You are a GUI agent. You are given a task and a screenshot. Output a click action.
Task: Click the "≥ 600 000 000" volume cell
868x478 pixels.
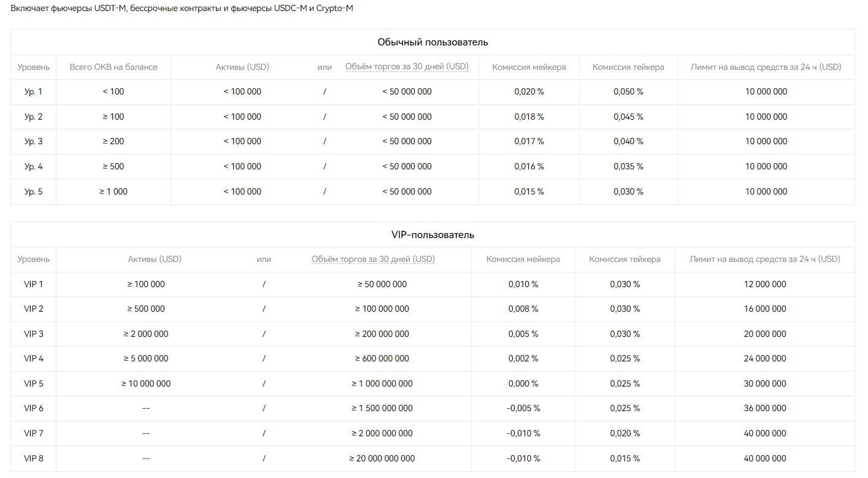(x=382, y=358)
